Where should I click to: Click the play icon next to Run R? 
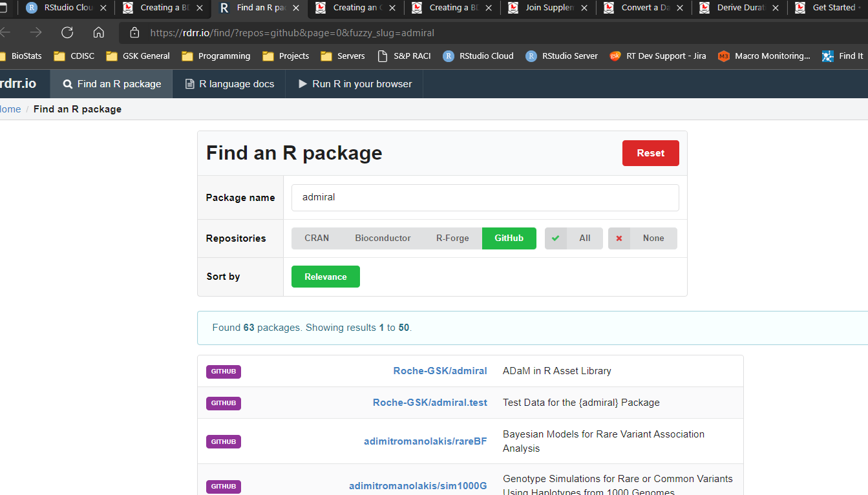(303, 83)
